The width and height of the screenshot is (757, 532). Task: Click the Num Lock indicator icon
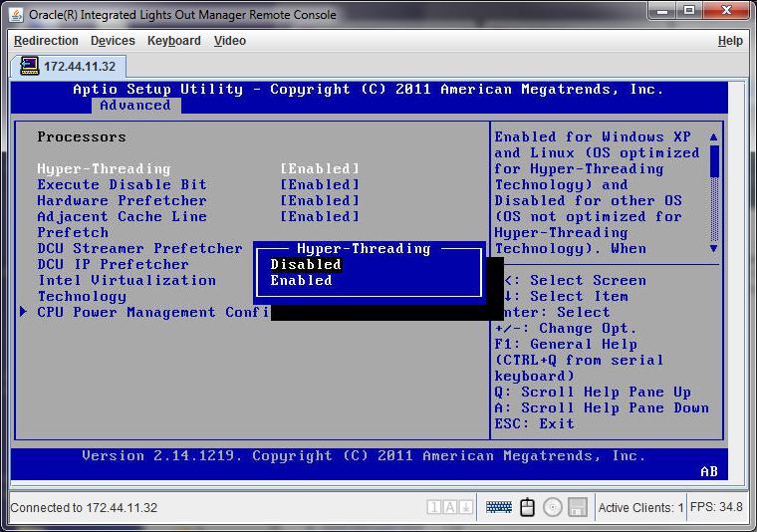pyautogui.click(x=433, y=507)
